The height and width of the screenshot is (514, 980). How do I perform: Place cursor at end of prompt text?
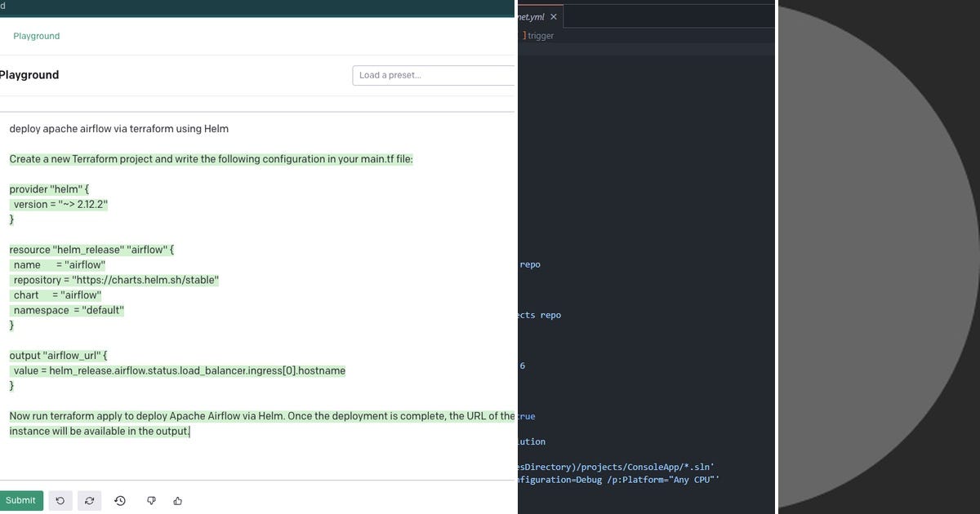tap(190, 431)
